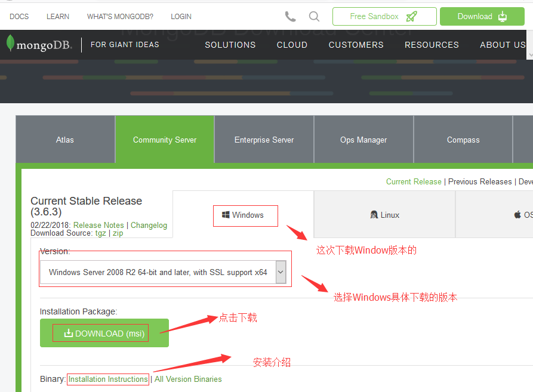The image size is (533, 392).
Task: Open the Release Notes link
Action: [x=98, y=225]
